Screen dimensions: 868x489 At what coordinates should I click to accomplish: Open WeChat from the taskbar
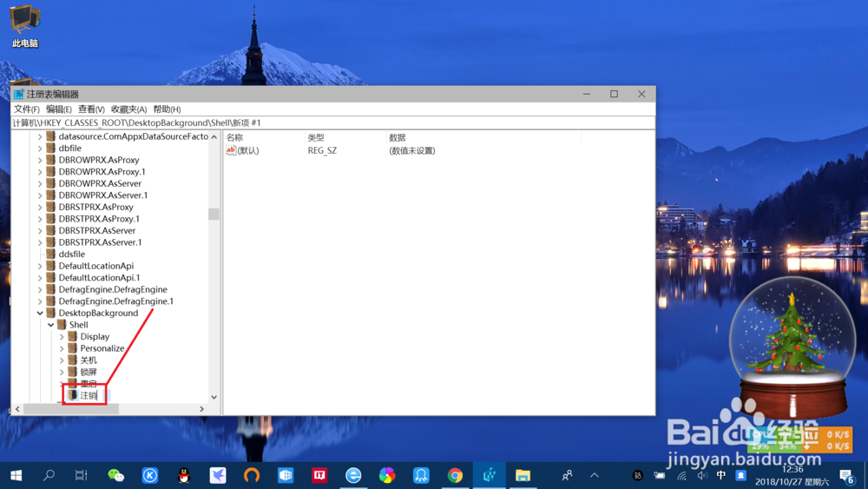pos(115,475)
